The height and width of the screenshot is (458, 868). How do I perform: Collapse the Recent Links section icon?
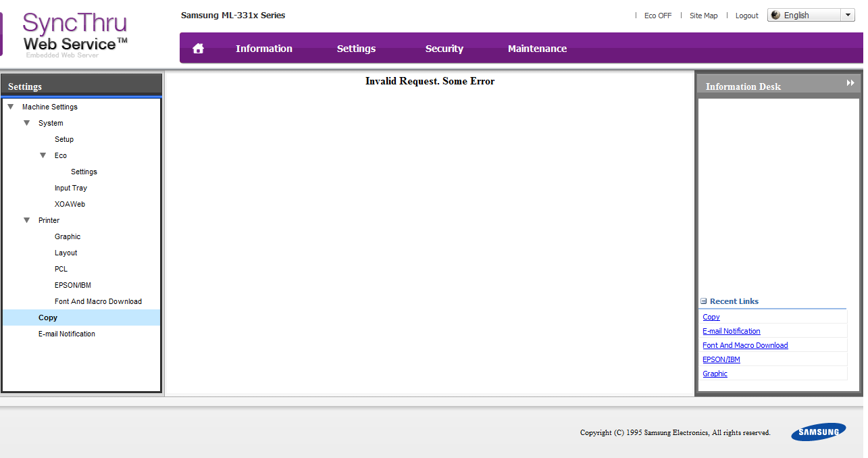point(704,301)
